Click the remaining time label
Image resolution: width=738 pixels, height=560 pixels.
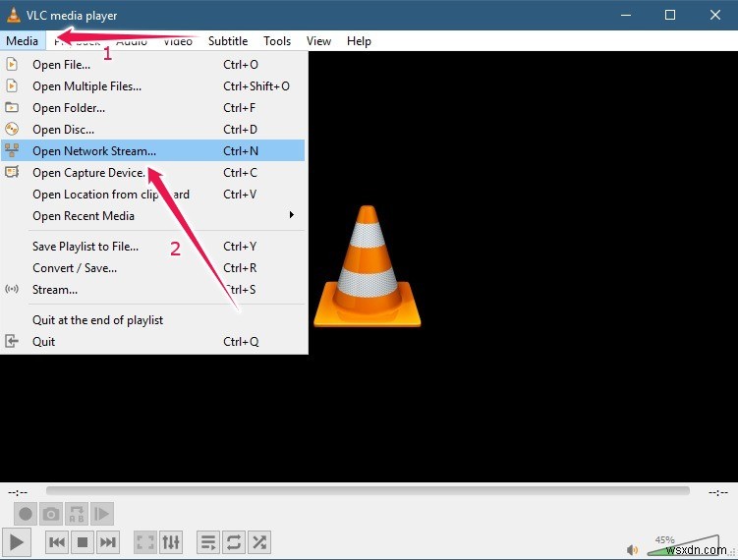(x=718, y=493)
